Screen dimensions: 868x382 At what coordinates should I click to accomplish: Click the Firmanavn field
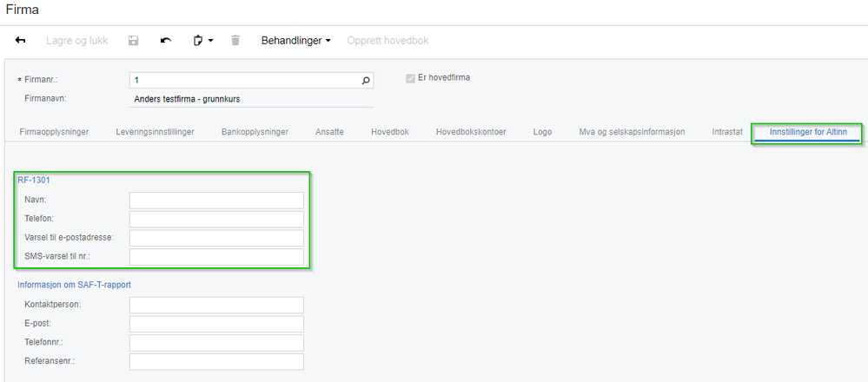tap(251, 100)
